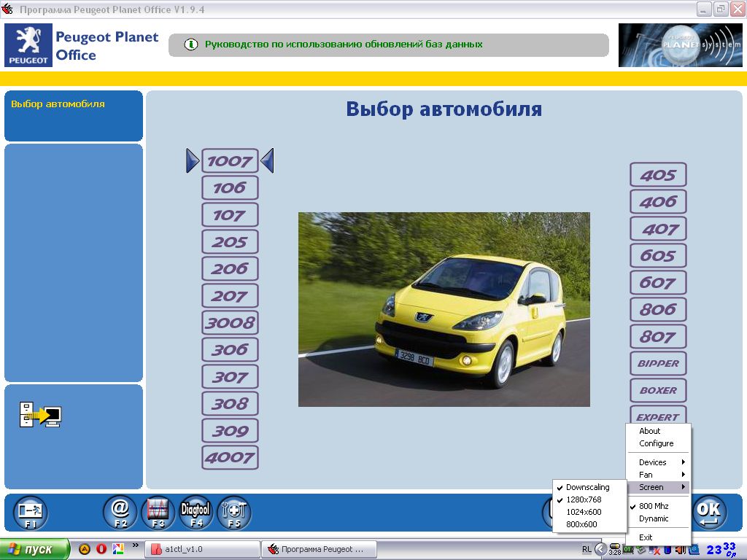Screen dimensions: 747x560
Task: Launch Diagtool with the F4 button
Action: 196,513
